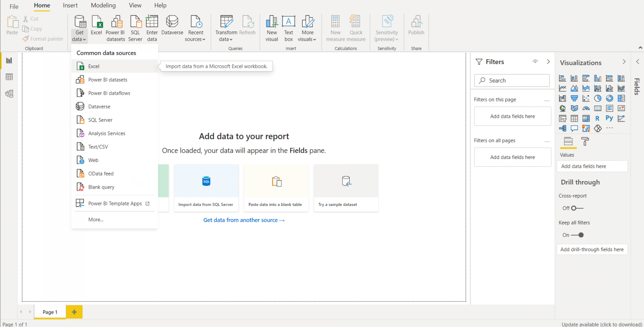The width and height of the screenshot is (644, 327).
Task: Select the gauge visualization
Action: [x=586, y=108]
